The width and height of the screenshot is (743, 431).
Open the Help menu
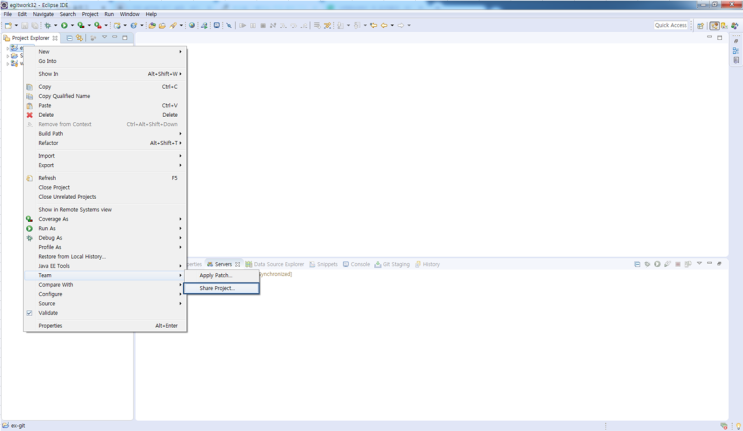point(151,14)
